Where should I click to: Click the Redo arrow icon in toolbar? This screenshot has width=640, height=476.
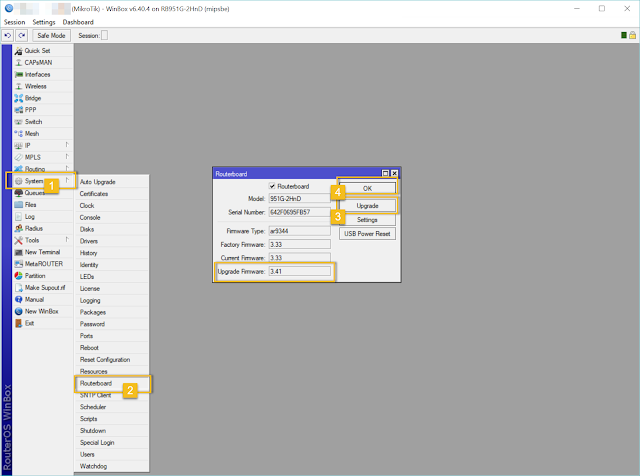coord(22,36)
